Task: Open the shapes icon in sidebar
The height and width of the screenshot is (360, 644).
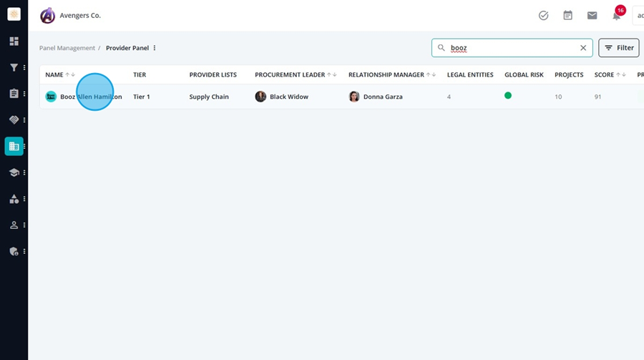Action: point(14,199)
